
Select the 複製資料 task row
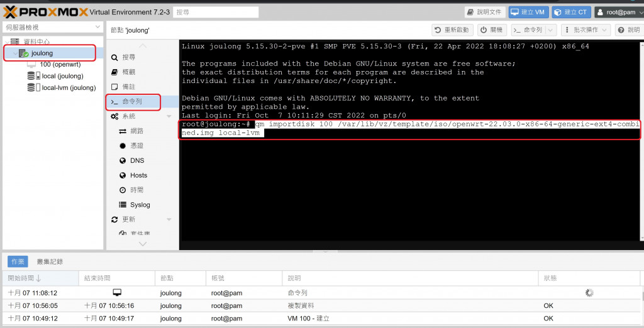(321, 306)
